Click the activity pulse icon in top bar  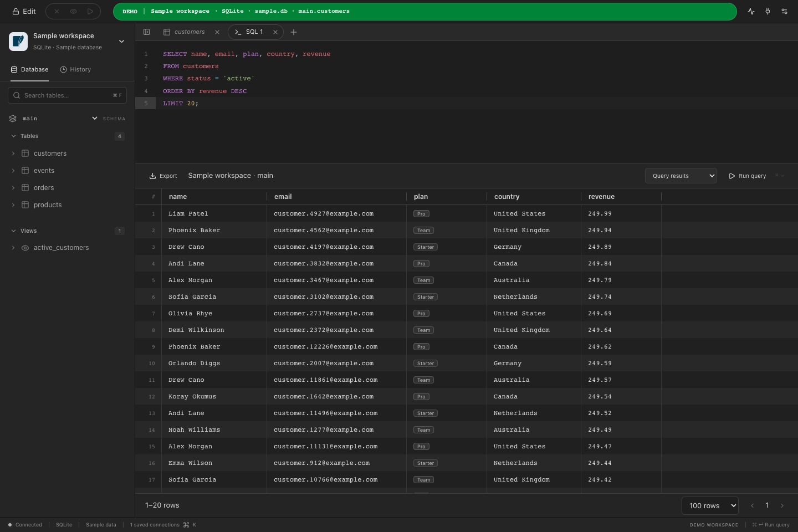point(751,11)
